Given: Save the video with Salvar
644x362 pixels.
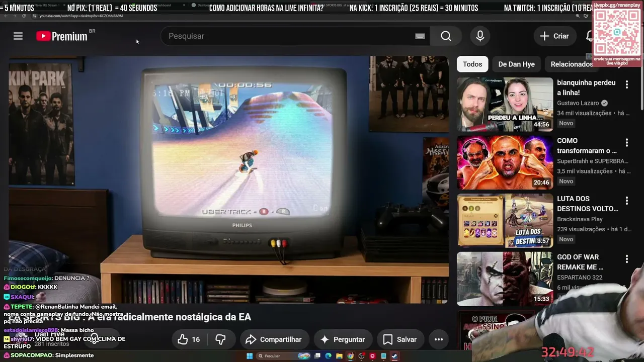Looking at the screenshot, I should pos(400,339).
